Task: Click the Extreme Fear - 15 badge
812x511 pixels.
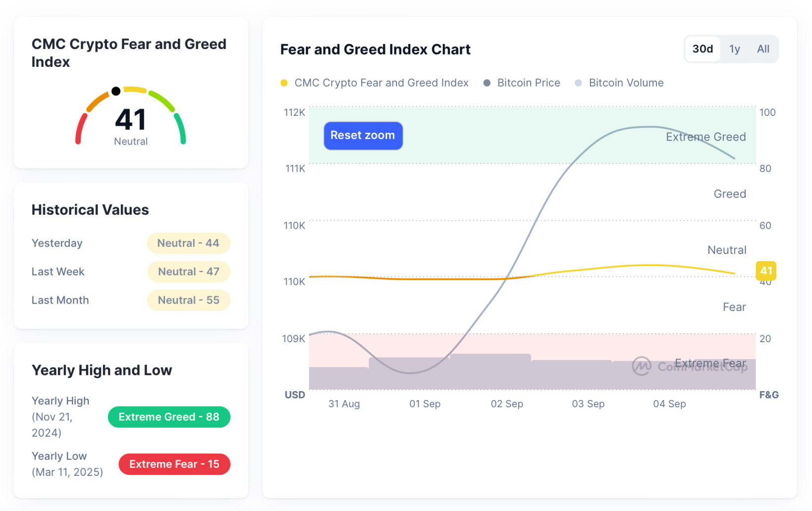Action: 174,464
